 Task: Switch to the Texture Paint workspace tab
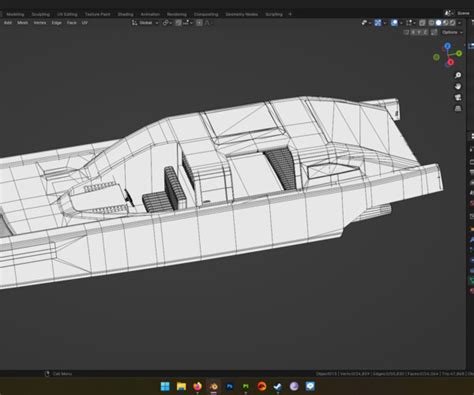click(x=97, y=14)
